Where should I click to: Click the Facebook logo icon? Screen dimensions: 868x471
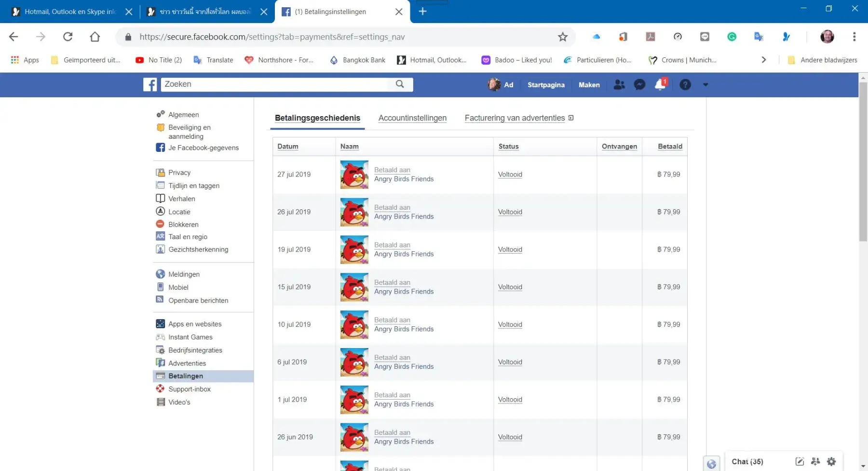click(150, 85)
